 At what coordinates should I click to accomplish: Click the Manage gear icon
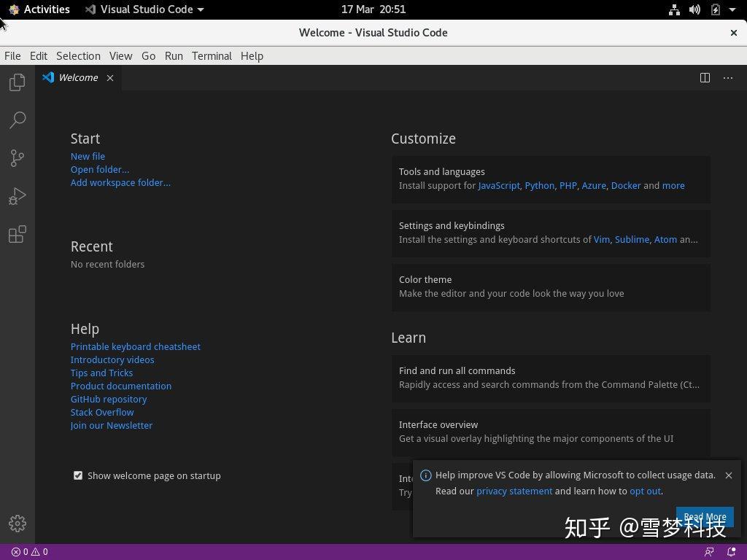[17, 523]
